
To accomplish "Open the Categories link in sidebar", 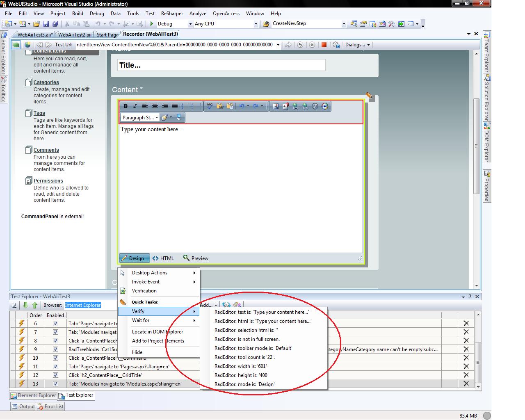I will coord(46,82).
